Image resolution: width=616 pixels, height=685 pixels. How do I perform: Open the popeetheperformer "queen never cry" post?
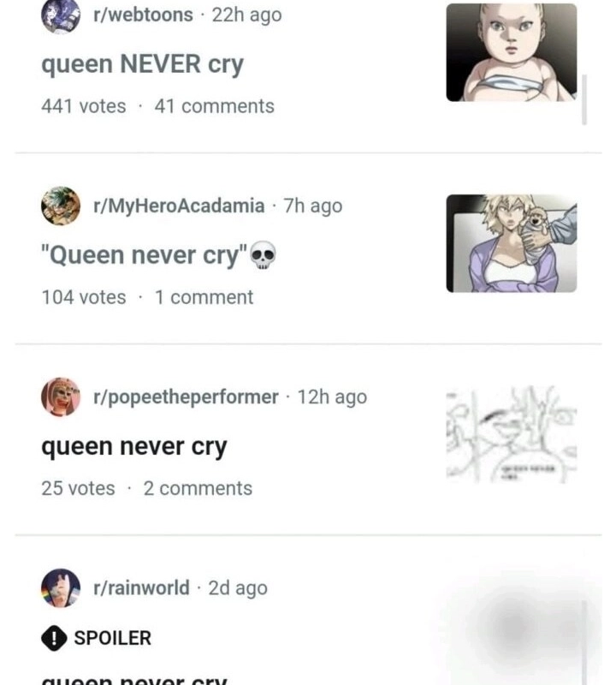[x=134, y=446]
